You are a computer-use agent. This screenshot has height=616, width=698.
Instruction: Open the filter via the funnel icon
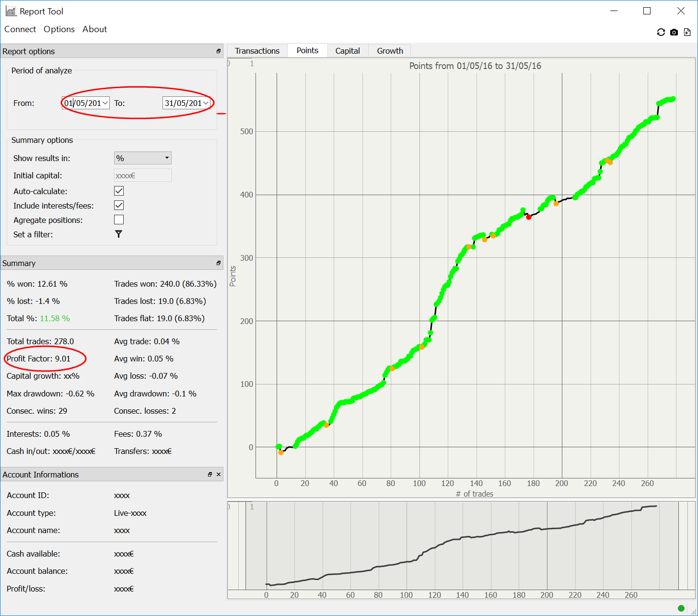point(118,234)
